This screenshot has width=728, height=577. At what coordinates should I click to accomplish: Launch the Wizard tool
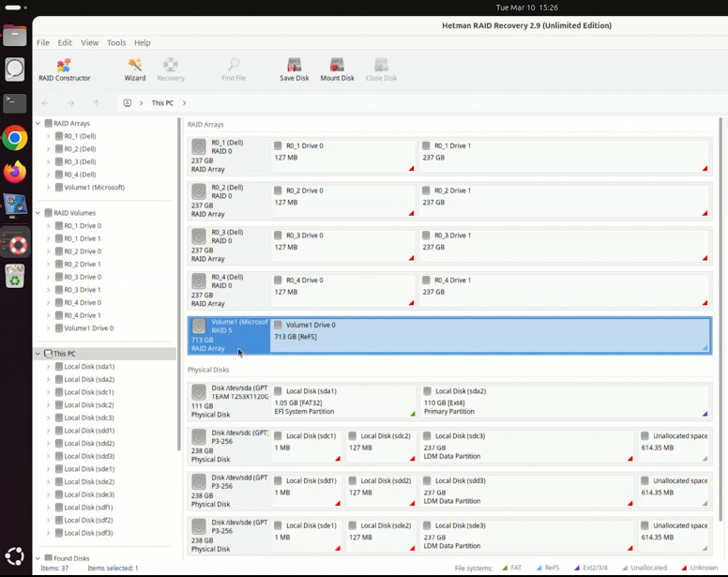(x=135, y=69)
